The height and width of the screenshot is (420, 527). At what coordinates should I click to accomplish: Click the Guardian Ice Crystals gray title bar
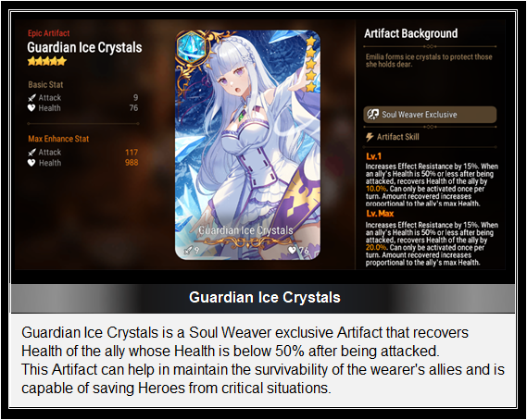(263, 298)
